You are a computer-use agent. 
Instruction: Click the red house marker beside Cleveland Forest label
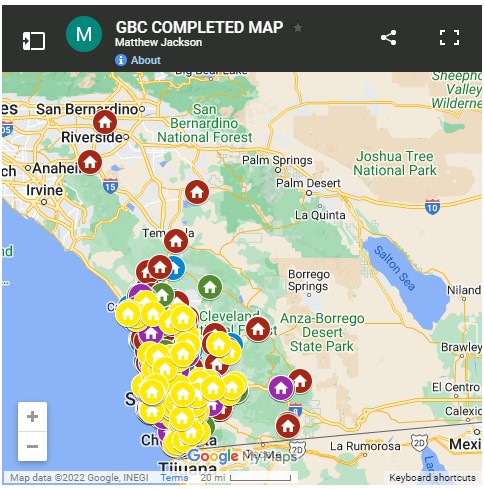pos(258,329)
